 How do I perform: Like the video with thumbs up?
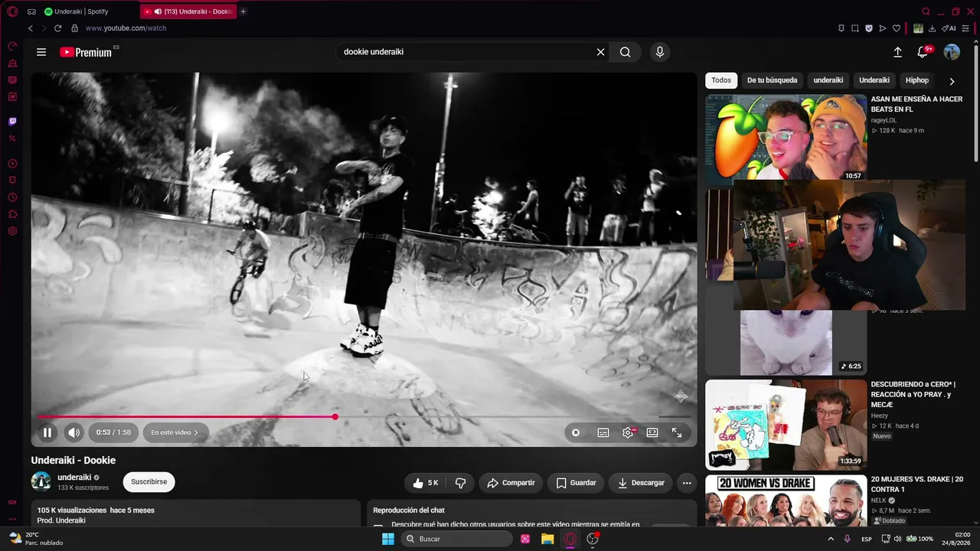coord(425,483)
